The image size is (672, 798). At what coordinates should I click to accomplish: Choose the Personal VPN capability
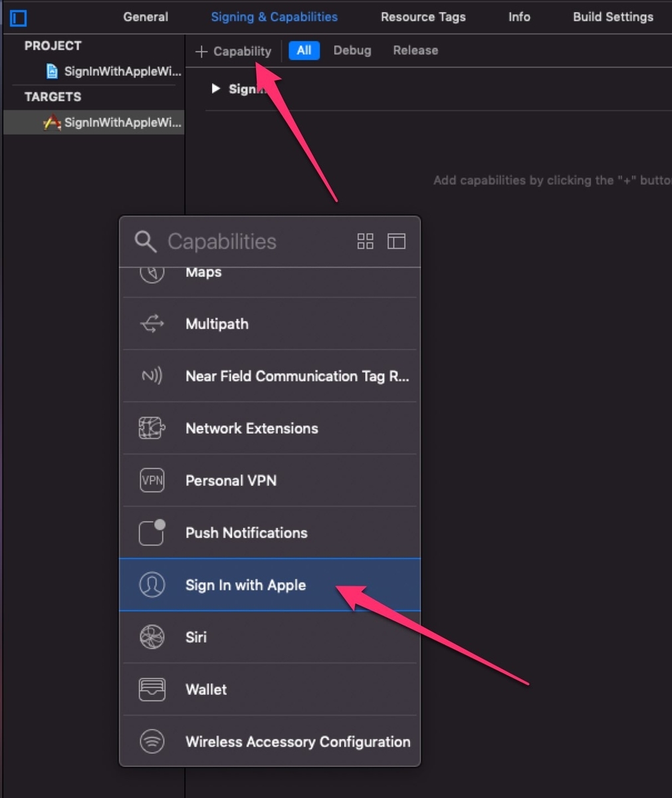270,480
